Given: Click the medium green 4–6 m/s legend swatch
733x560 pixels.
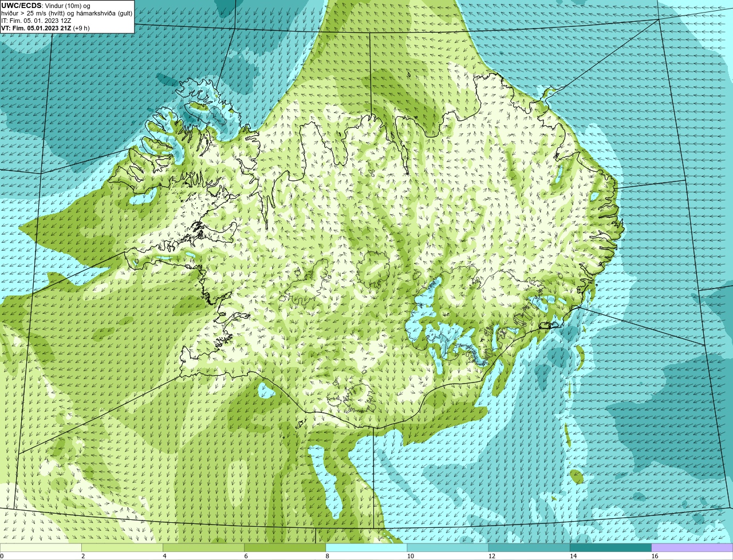Looking at the screenshot, I should click(x=204, y=548).
